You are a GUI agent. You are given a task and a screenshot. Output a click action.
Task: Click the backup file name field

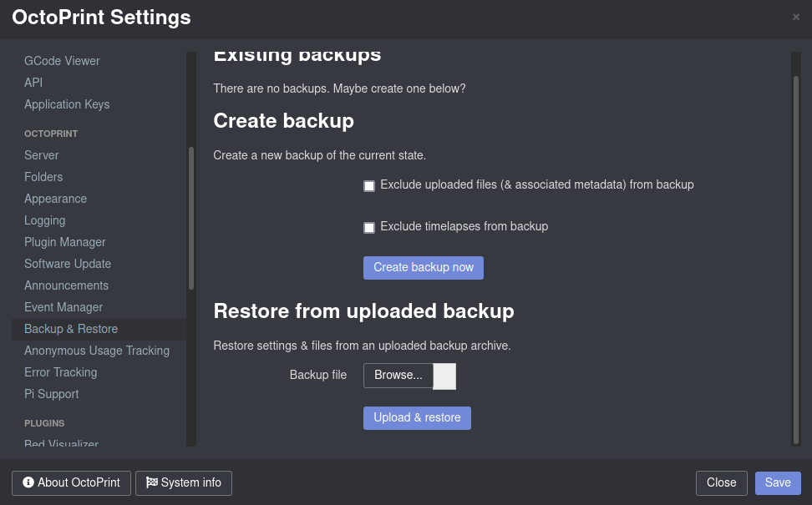click(x=444, y=376)
